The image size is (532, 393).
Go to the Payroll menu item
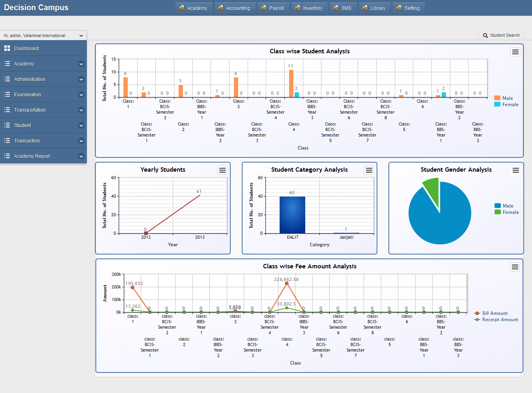[273, 8]
